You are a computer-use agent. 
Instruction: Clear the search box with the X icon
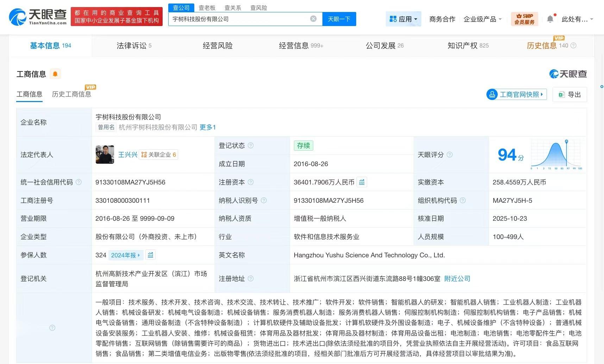click(x=313, y=19)
